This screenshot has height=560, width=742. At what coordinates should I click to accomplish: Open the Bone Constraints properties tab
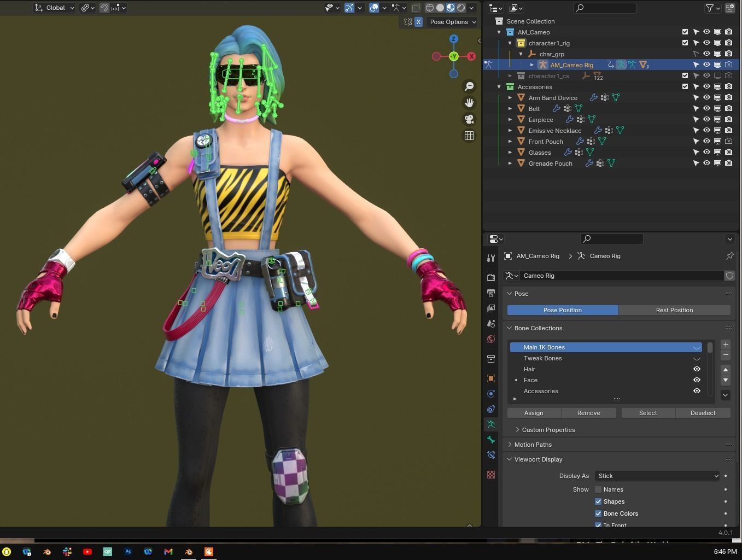(x=491, y=455)
